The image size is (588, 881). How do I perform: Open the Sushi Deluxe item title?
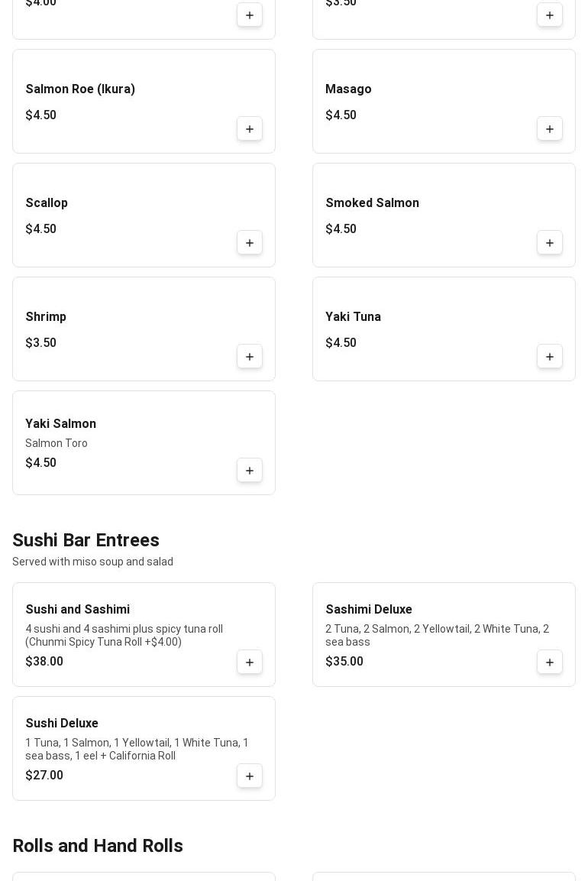[x=62, y=724]
